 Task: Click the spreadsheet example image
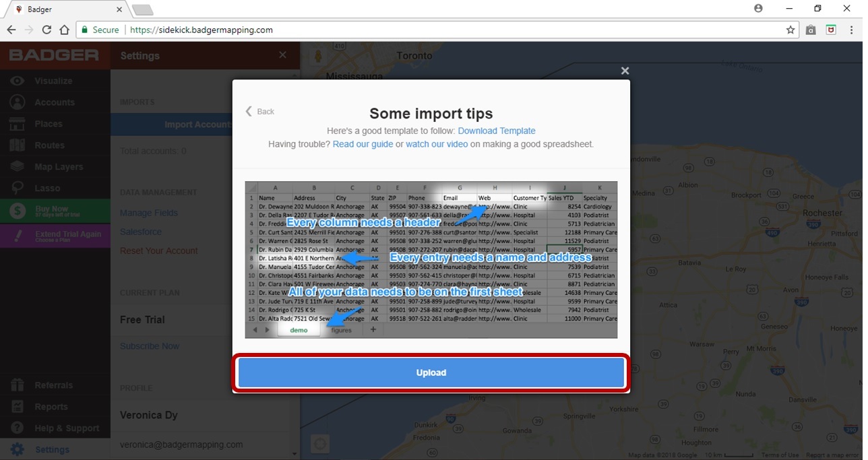[x=431, y=259]
